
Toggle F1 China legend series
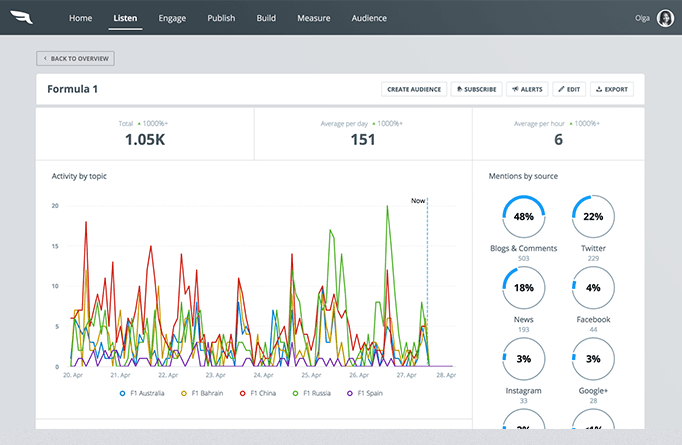click(258, 393)
